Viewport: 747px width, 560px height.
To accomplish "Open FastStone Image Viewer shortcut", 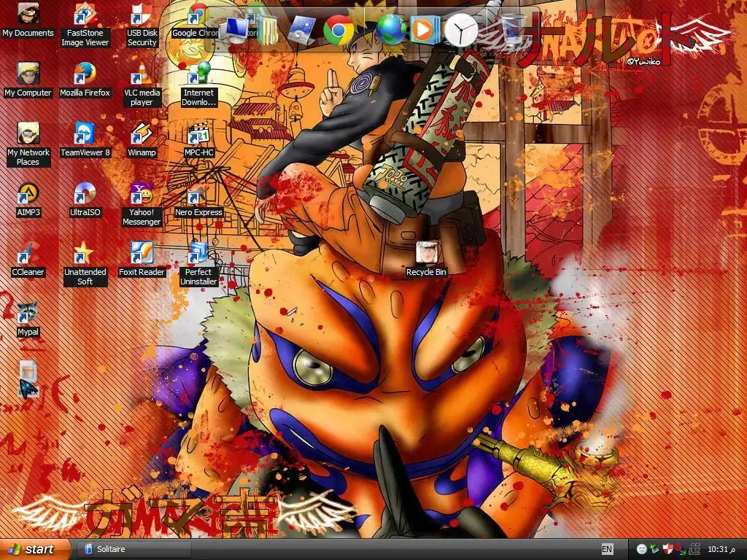I will tap(85, 24).
